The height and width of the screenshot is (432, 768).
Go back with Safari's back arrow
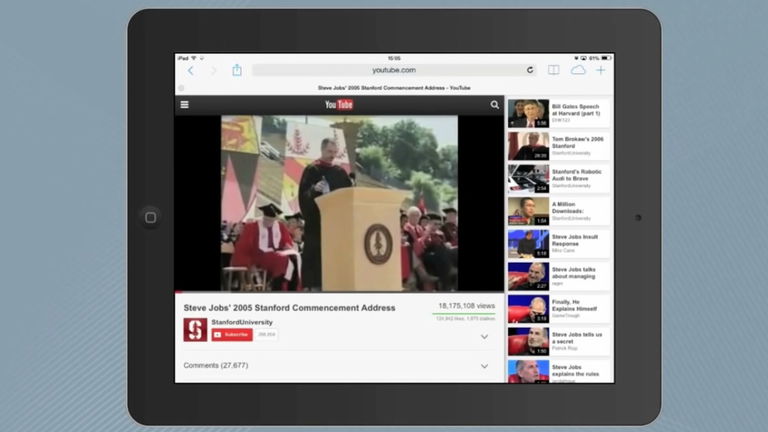pyautogui.click(x=191, y=71)
